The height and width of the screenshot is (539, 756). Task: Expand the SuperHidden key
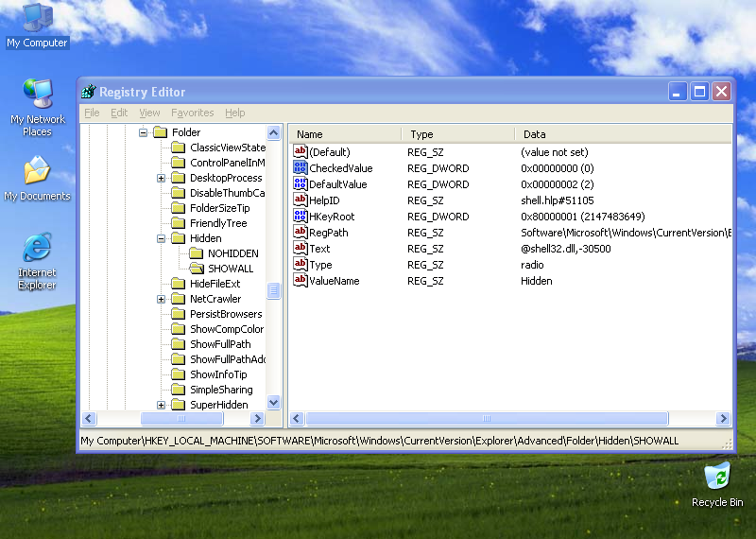click(x=161, y=405)
